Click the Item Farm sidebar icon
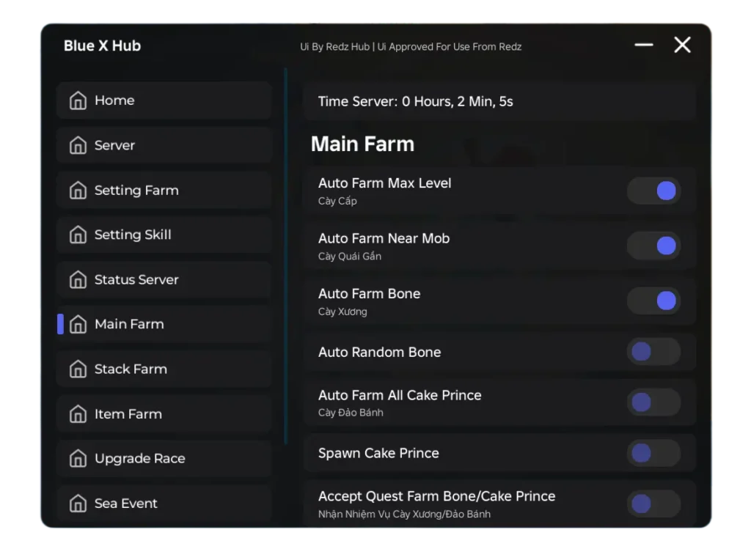The image size is (751, 560). [x=78, y=414]
